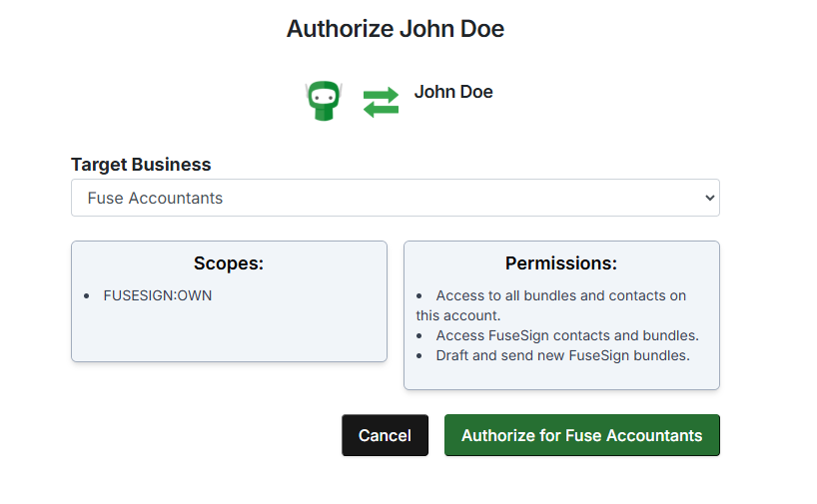The width and height of the screenshot is (817, 504).
Task: Click Draft and send new bundles item
Action: point(562,355)
